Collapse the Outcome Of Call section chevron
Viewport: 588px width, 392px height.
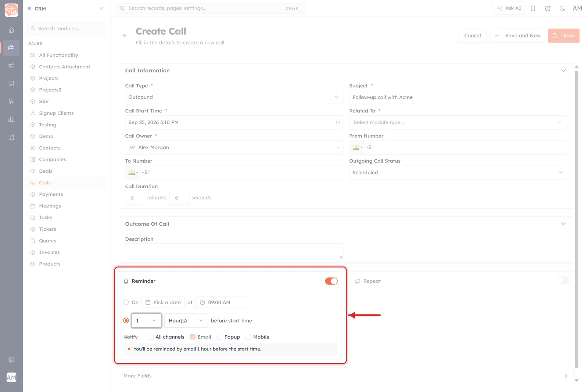(563, 224)
